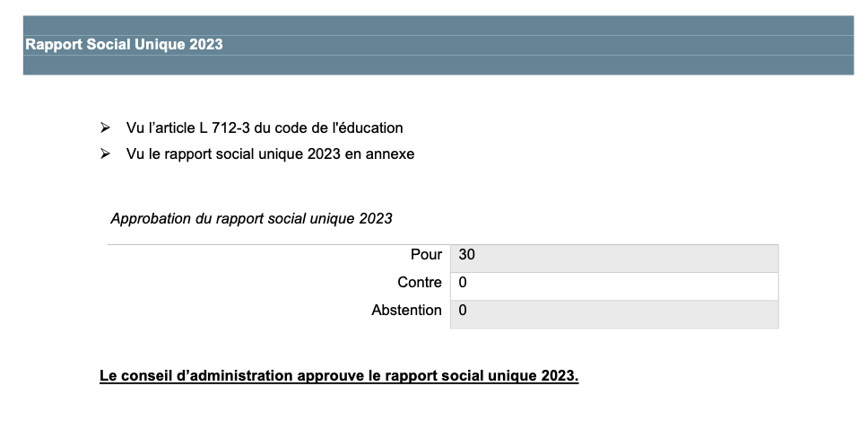Click the 'Rapport Social Unique 2023' header title
Screen dimensions: 868x430
coord(124,44)
